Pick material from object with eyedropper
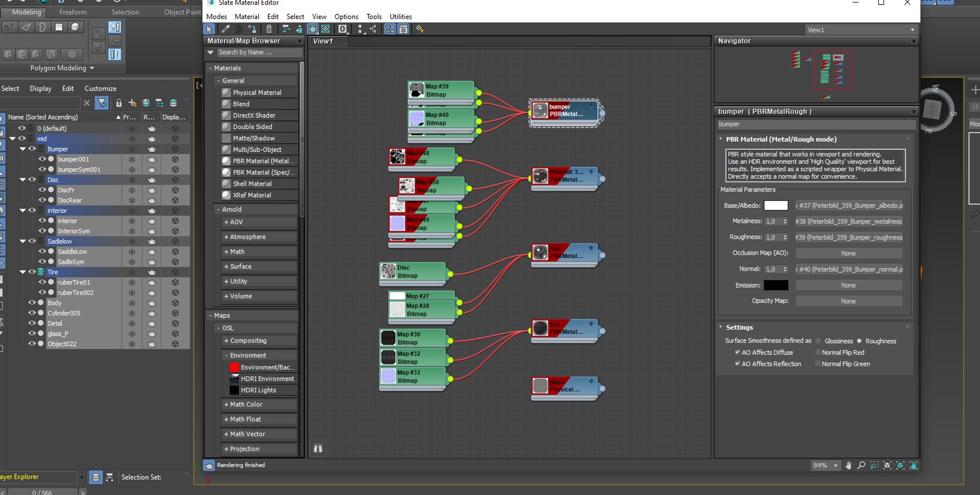Viewport: 980px width, 495px height. click(x=225, y=29)
